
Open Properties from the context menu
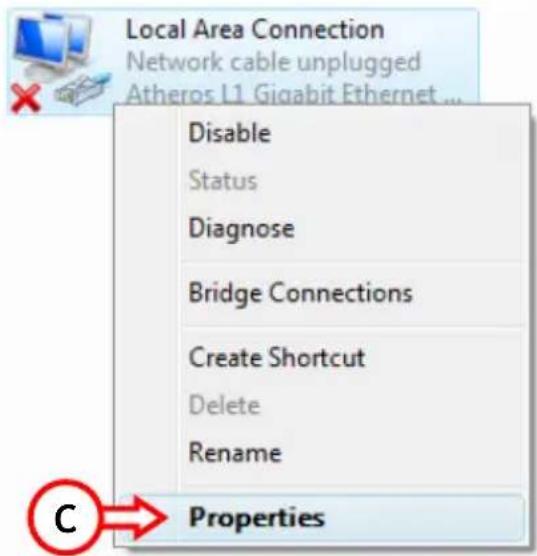(256, 518)
